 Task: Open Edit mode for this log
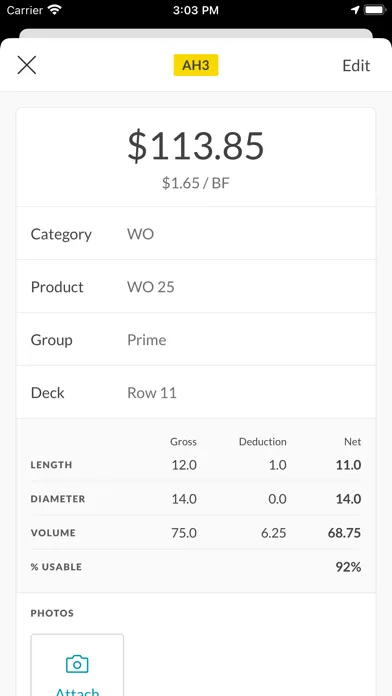pyautogui.click(x=356, y=66)
